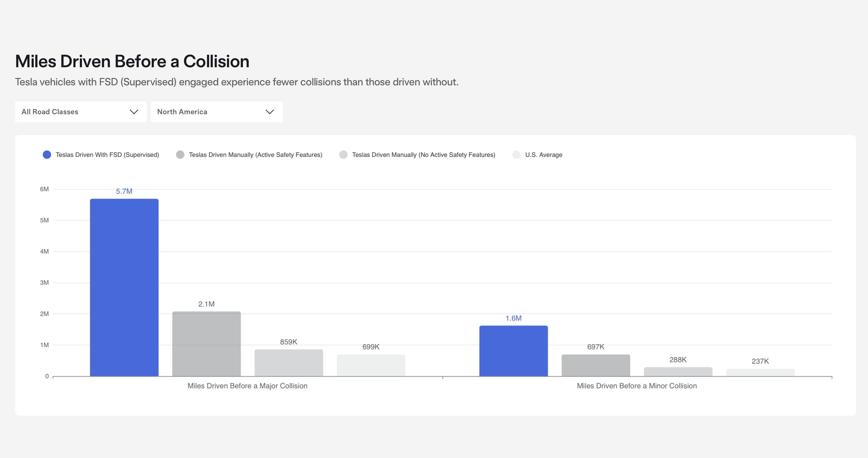Toggle the U.S. Average legend item

pos(537,155)
